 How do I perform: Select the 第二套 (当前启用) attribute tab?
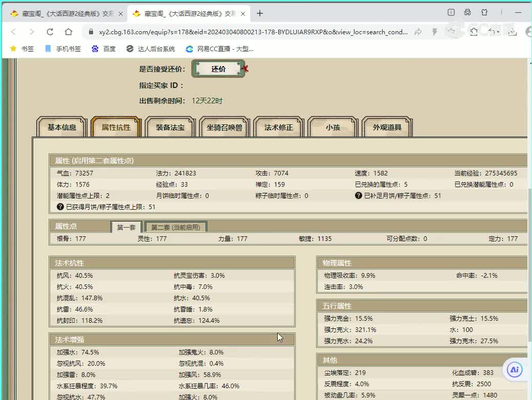pos(176,227)
